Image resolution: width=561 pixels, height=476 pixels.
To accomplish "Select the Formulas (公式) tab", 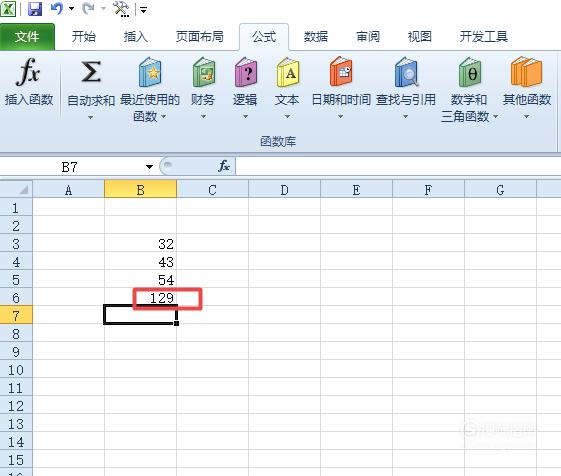I will [264, 37].
